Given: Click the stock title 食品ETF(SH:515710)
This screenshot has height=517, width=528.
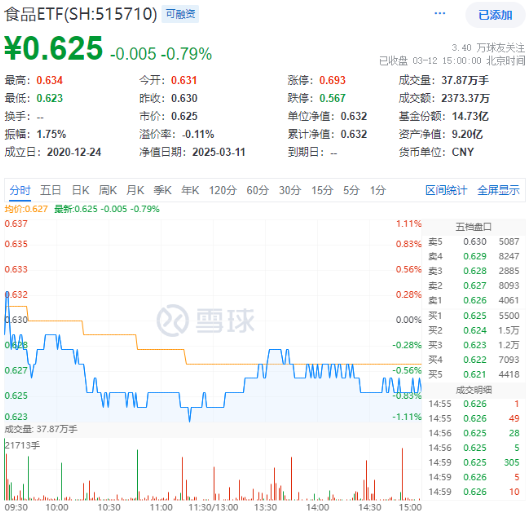Looking at the screenshot, I should click(80, 14).
